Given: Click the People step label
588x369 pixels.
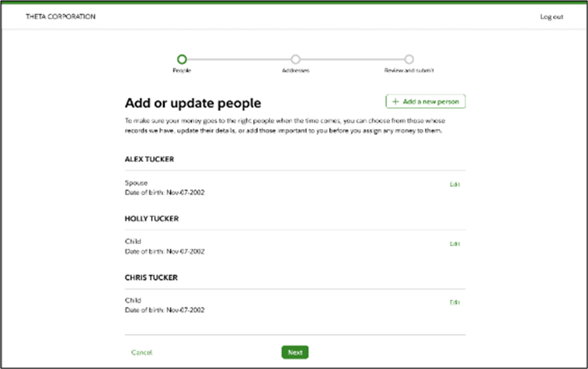Looking at the screenshot, I should click(182, 71).
